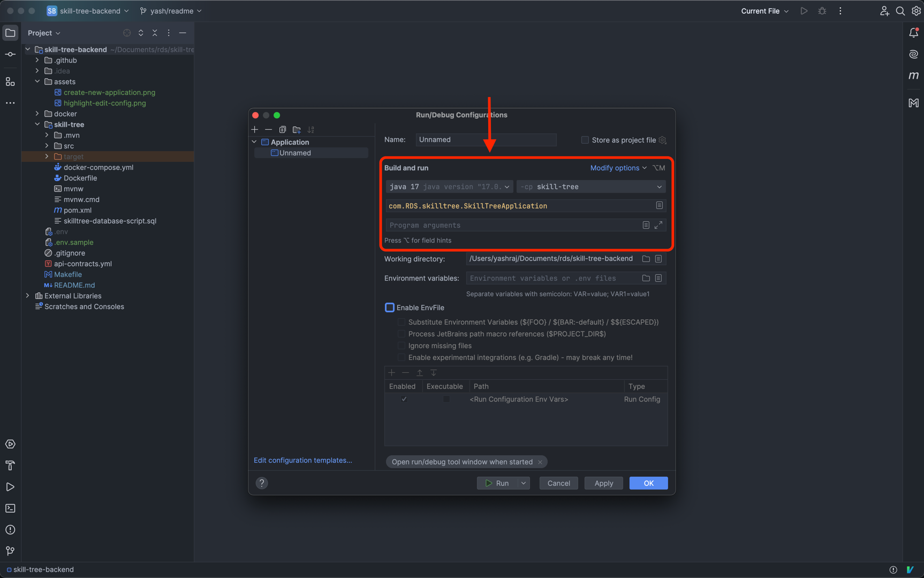Viewport: 924px width, 578px height.
Task: Sort configurations alphabetically
Action: tap(311, 130)
